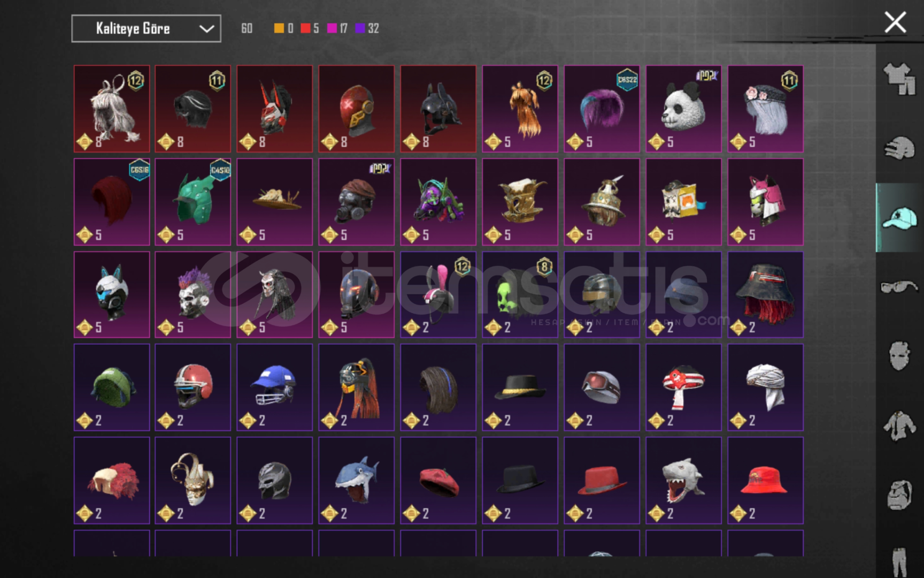Select the jacket category icon
The height and width of the screenshot is (578, 924).
(x=899, y=426)
